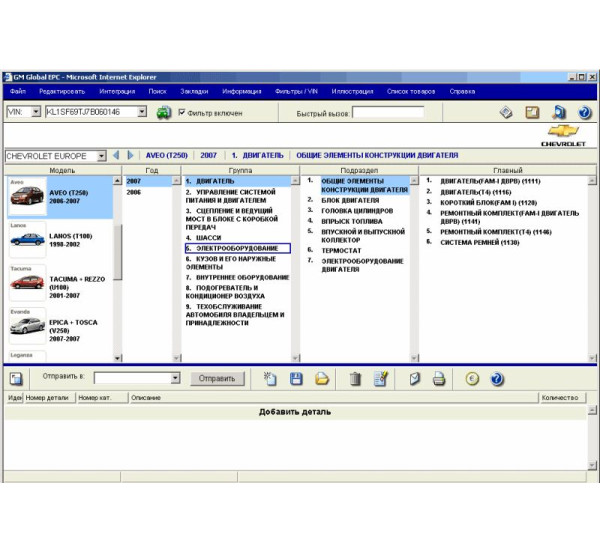The height and width of the screenshot is (553, 600).
Task: Click the open folder icon in bottom toolbar
Action: coord(322,379)
